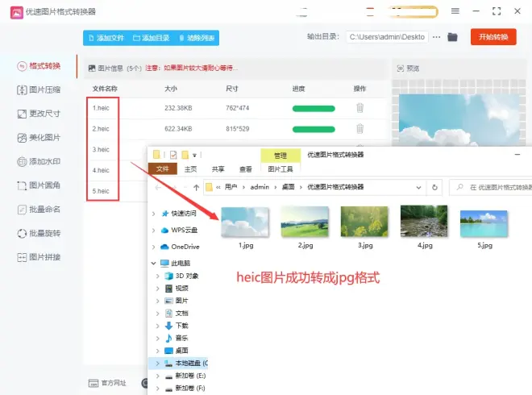
Task: Open 图片拼接 from the left sidebar
Action: 39,257
